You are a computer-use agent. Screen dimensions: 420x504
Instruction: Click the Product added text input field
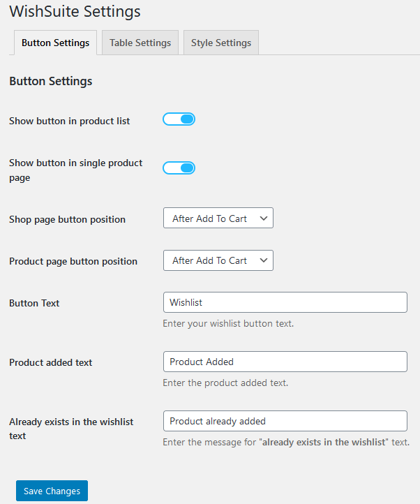click(x=285, y=362)
